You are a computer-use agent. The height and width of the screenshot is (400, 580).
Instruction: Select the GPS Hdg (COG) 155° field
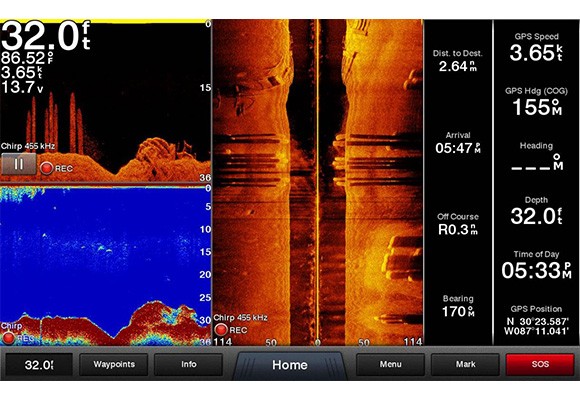pos(536,102)
